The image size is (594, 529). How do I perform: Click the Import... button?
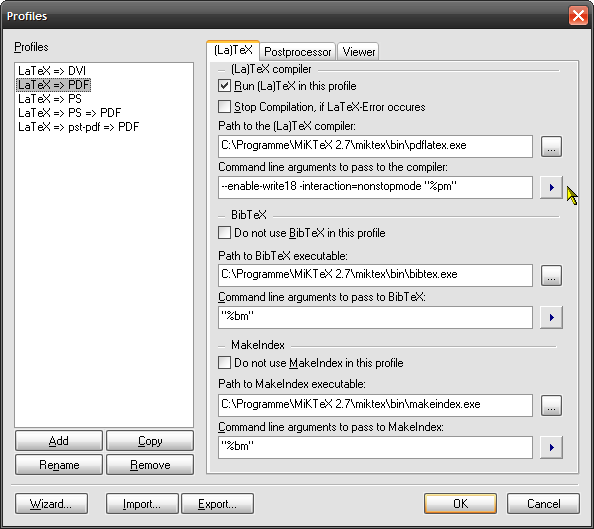142,504
